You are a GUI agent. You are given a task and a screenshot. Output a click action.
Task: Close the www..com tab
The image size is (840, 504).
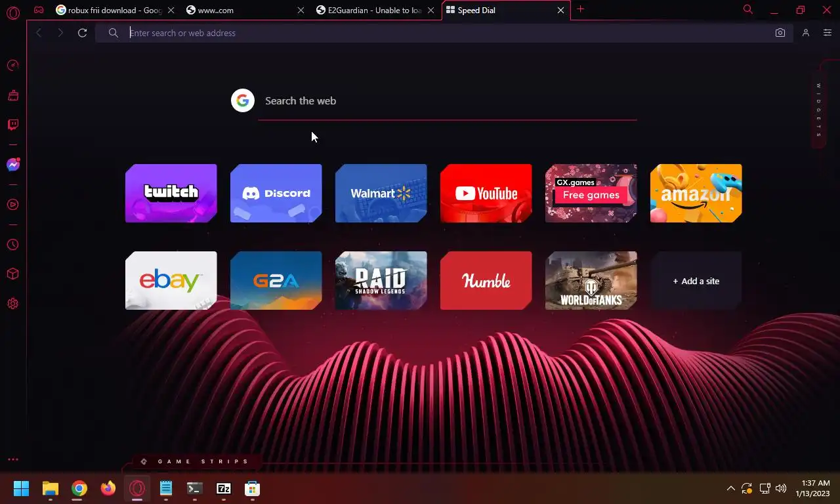tap(301, 10)
